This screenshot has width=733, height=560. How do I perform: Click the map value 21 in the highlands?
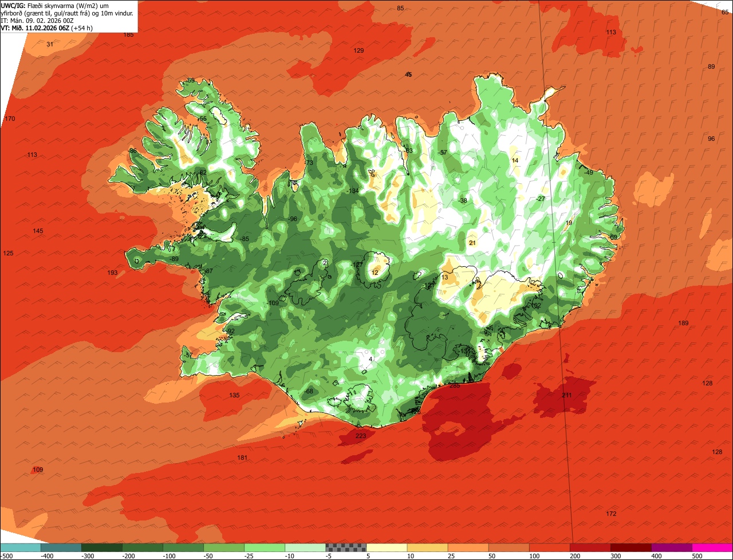pos(472,243)
